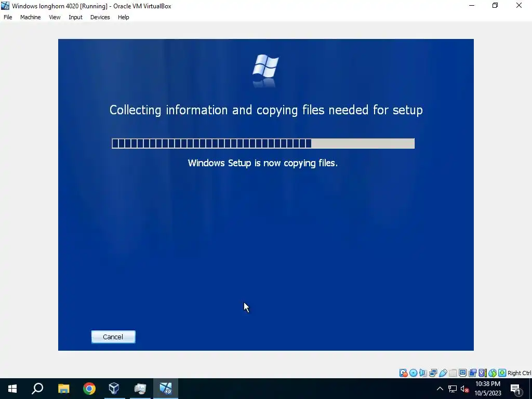Close the VirtualBox VM window
The height and width of the screenshot is (399, 532).
(519, 5)
